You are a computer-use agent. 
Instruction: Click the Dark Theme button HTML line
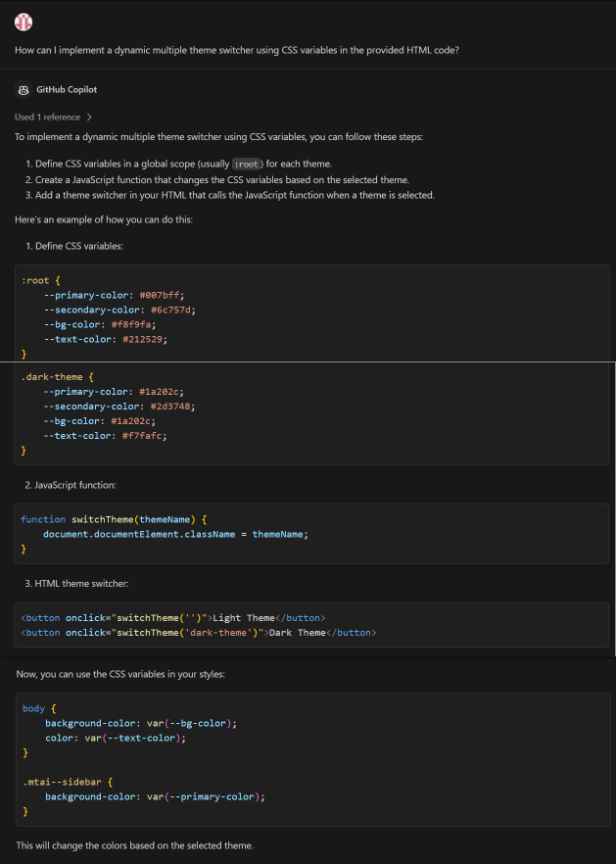pyautogui.click(x=199, y=633)
